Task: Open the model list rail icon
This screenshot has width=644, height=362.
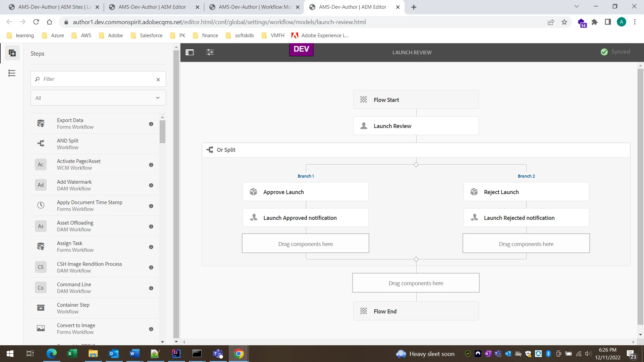Action: tap(12, 73)
